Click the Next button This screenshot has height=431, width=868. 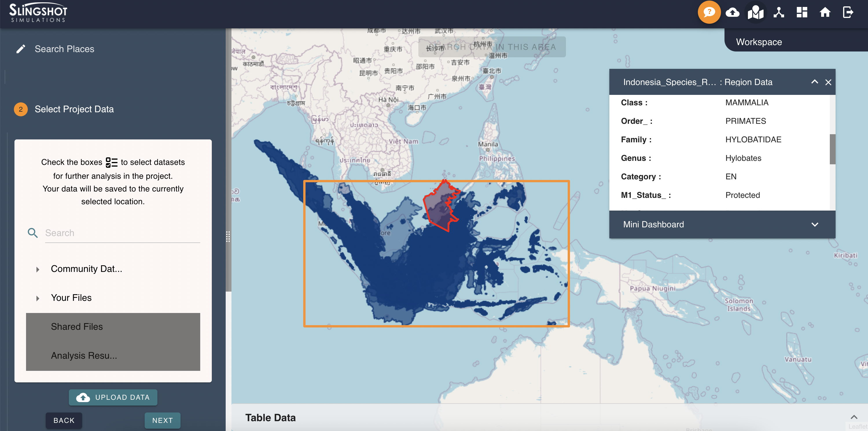click(x=162, y=420)
